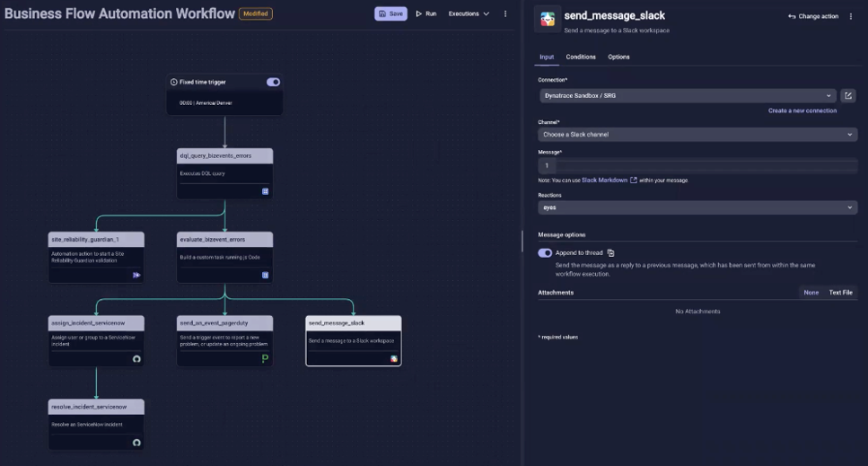Open the Slack Markdown link
The width and height of the screenshot is (868, 466).
[x=609, y=180]
